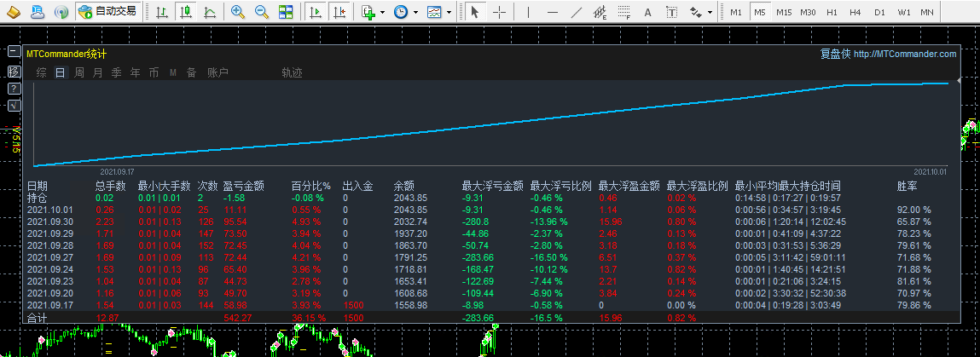The height and width of the screenshot is (357, 980).
Task: Select the 币 currency tab
Action: tap(154, 73)
